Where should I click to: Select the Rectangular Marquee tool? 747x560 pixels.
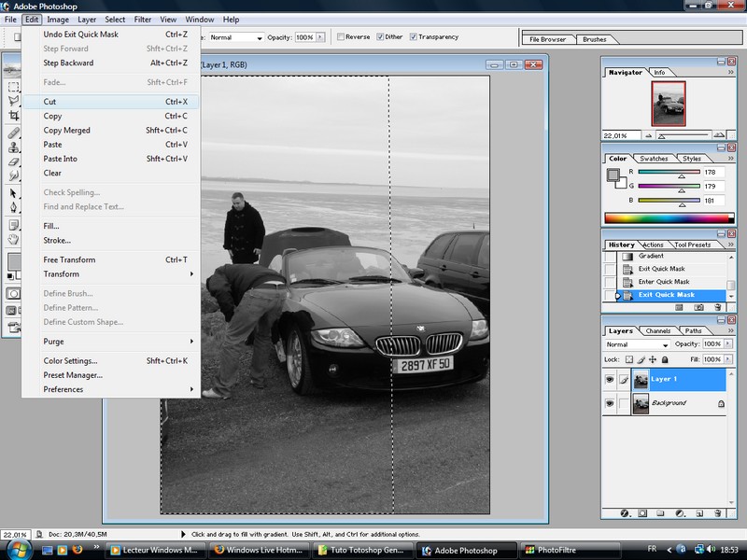(x=13, y=87)
